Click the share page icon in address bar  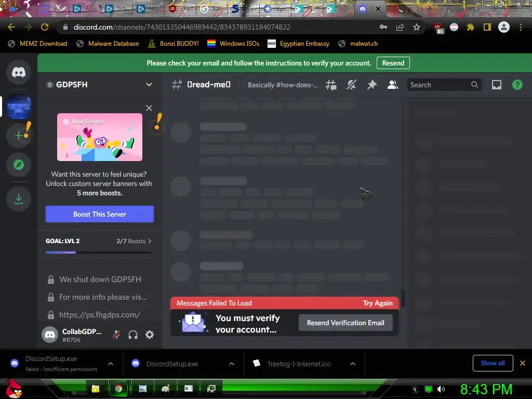pos(400,27)
